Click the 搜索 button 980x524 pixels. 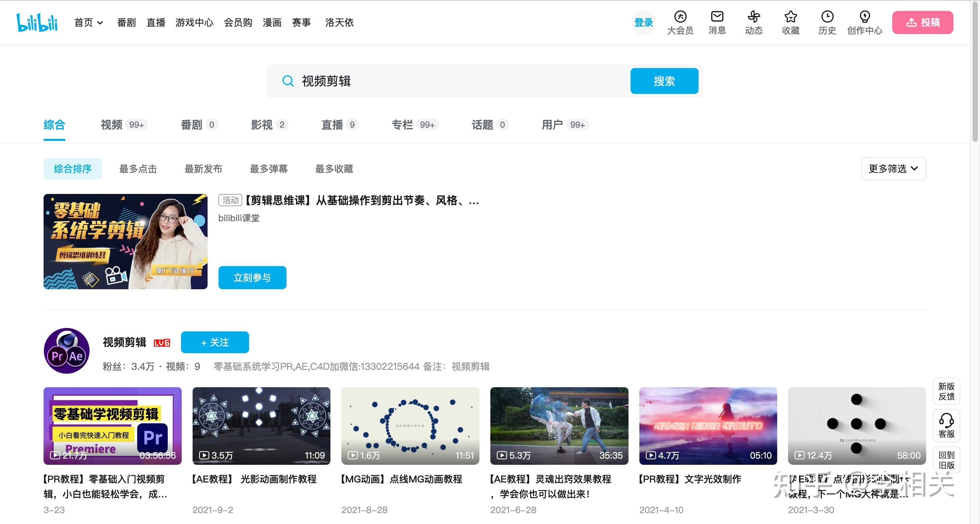(x=664, y=81)
